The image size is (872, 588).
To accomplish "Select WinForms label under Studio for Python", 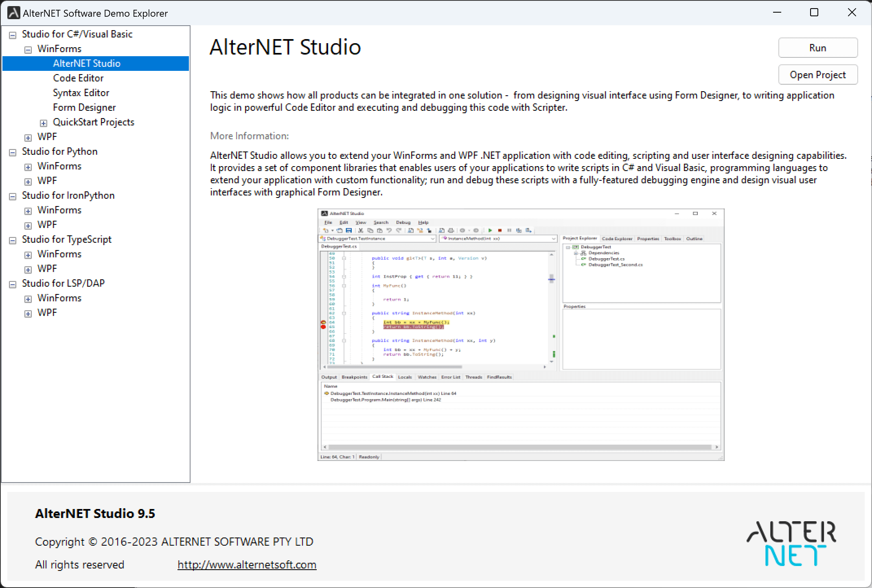I will (59, 166).
